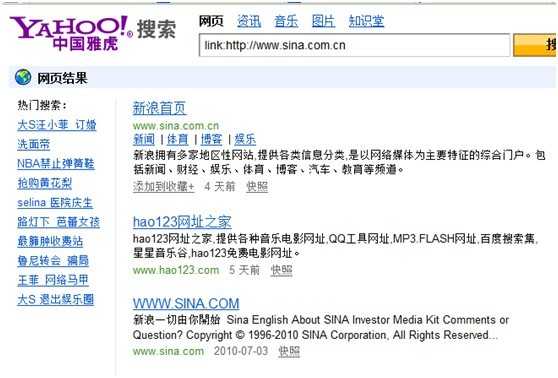Open hot search 大S汪小菲 订婚
The width and height of the screenshot is (558, 378).
(57, 125)
